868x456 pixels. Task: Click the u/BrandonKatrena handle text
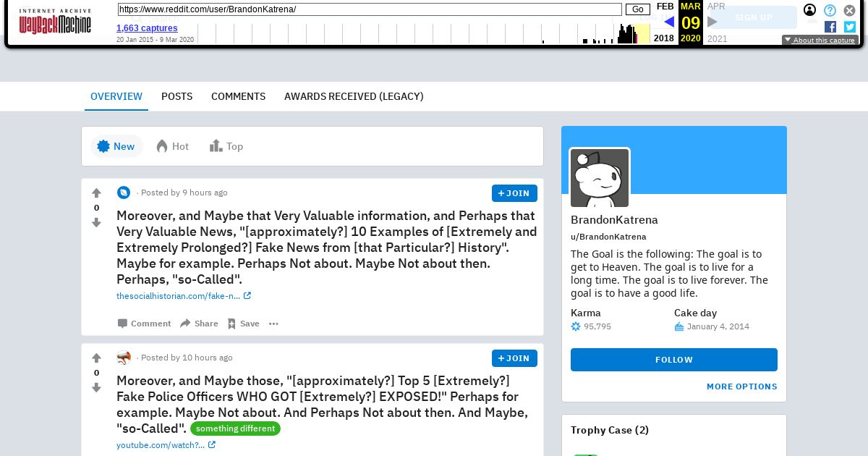pos(608,237)
